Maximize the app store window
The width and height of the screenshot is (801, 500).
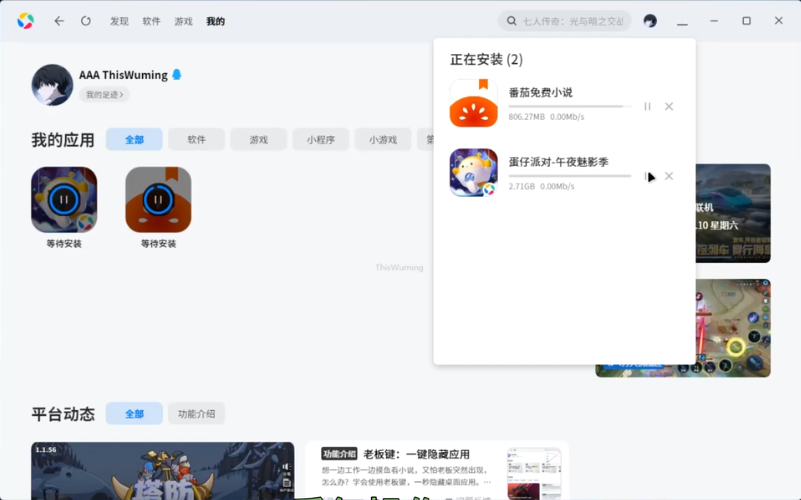click(x=746, y=21)
